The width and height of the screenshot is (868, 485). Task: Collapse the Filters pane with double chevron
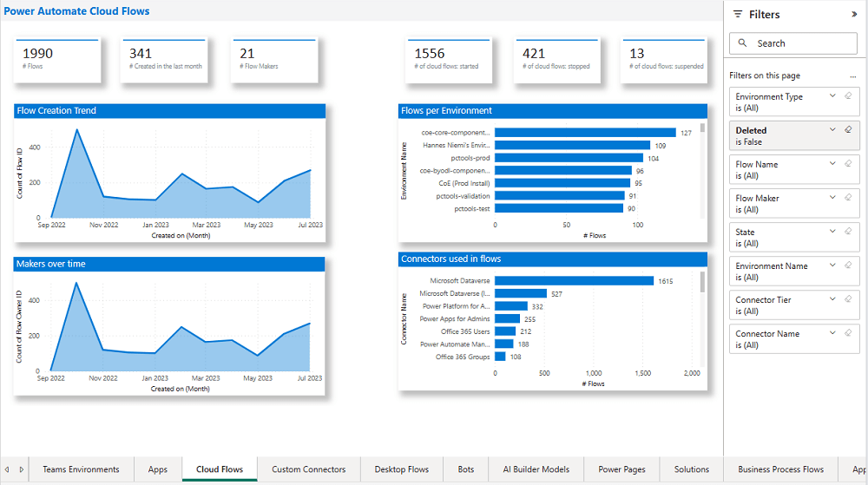854,15
